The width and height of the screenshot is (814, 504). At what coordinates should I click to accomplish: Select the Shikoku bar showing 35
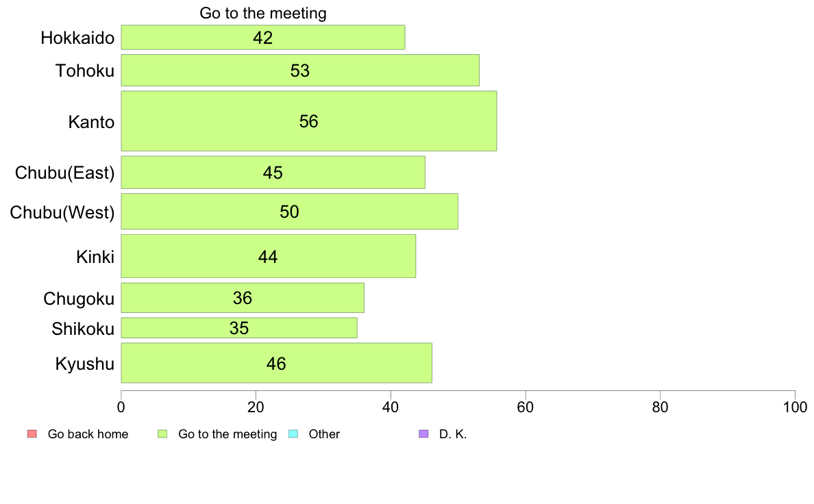239,328
